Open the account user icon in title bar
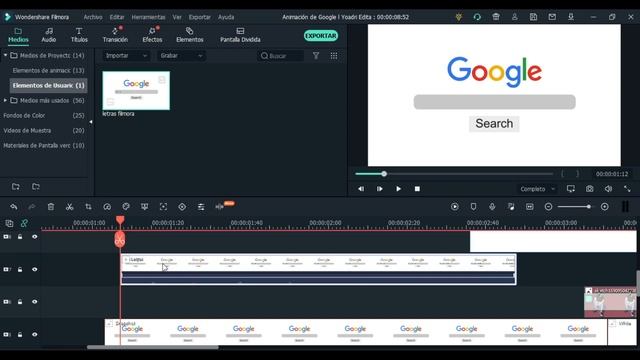 [515, 17]
